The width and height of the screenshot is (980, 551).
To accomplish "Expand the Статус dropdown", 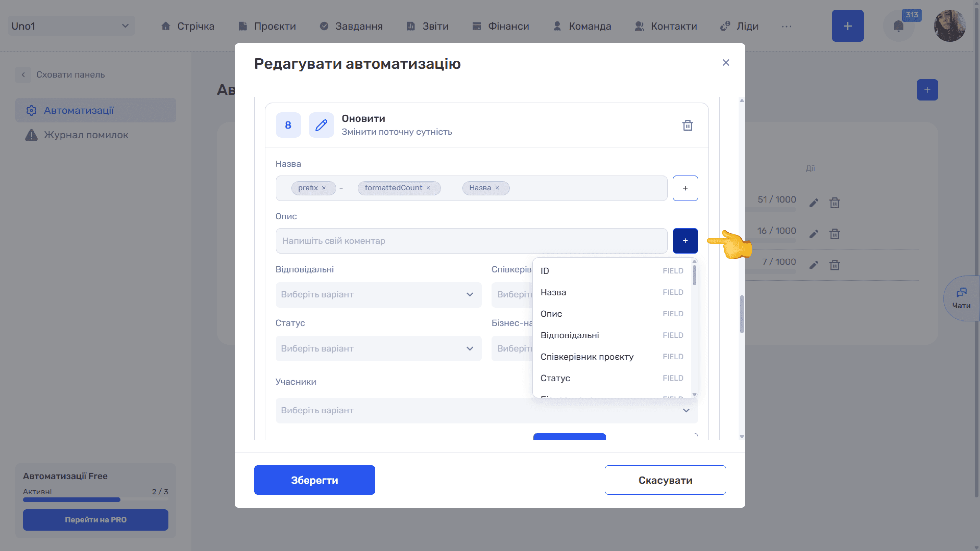I will 378,348.
